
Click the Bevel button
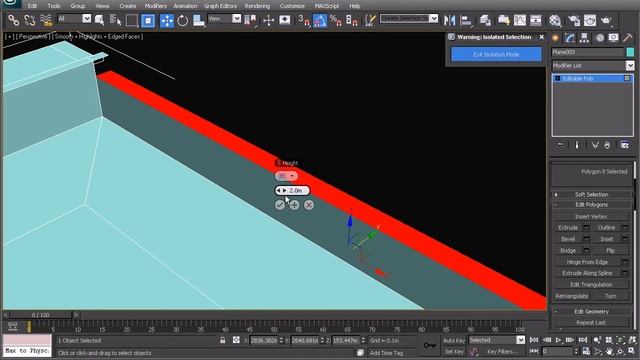568,239
